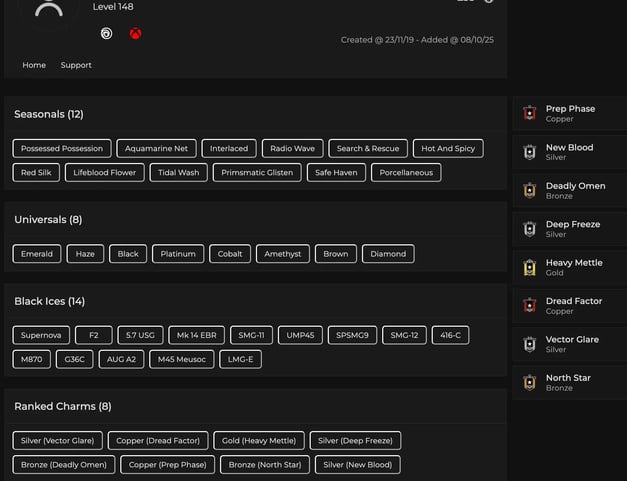Select the Emerald universal skin tag
This screenshot has height=481, width=627.
click(37, 254)
